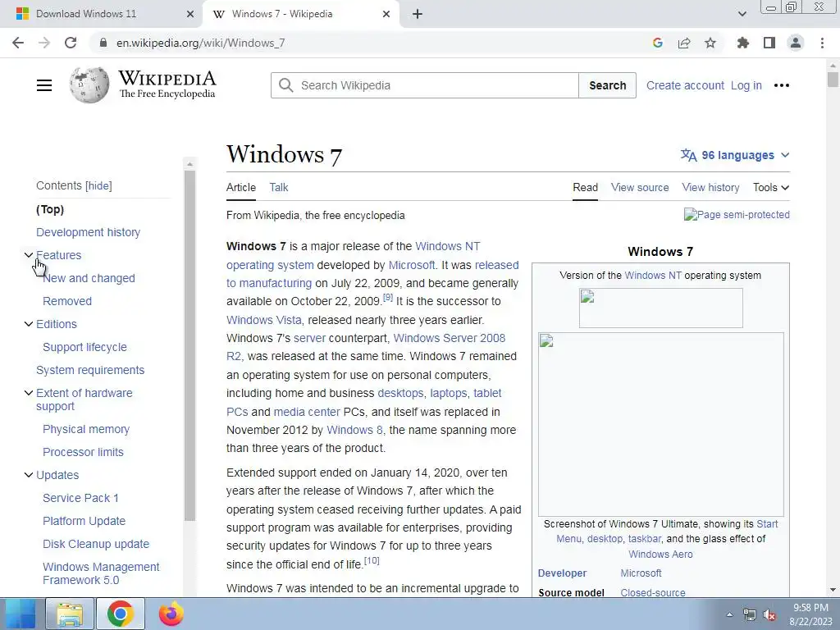Go back using browser back arrow
The image size is (840, 630).
pos(18,43)
